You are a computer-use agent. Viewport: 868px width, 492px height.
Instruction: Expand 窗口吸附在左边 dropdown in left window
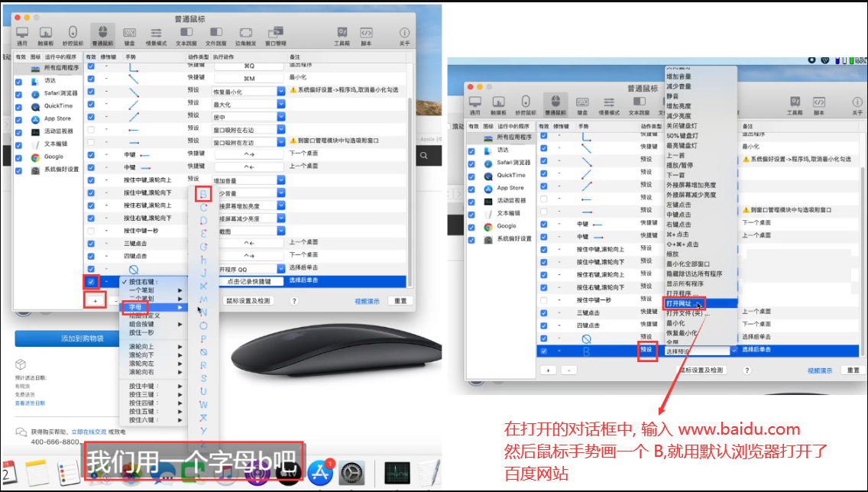tap(281, 142)
